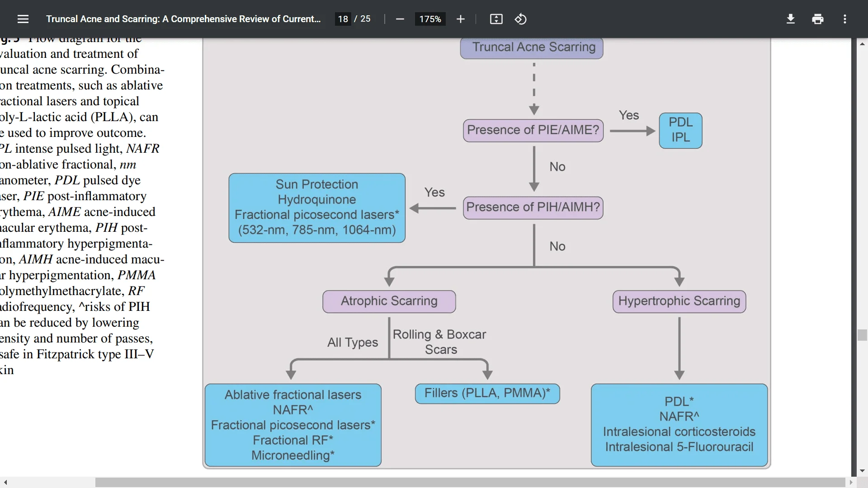868x488 pixels.
Task: Open the document title filename area
Action: [x=184, y=19]
